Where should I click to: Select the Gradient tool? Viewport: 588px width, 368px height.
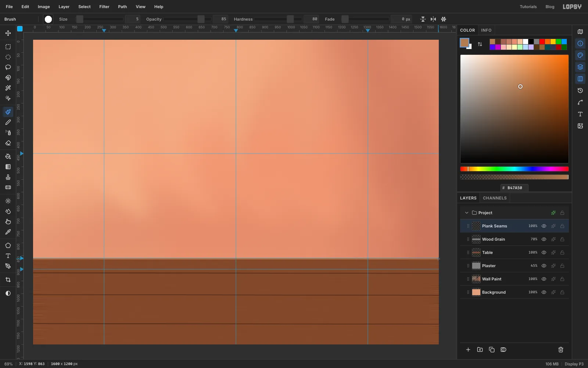(x=8, y=167)
